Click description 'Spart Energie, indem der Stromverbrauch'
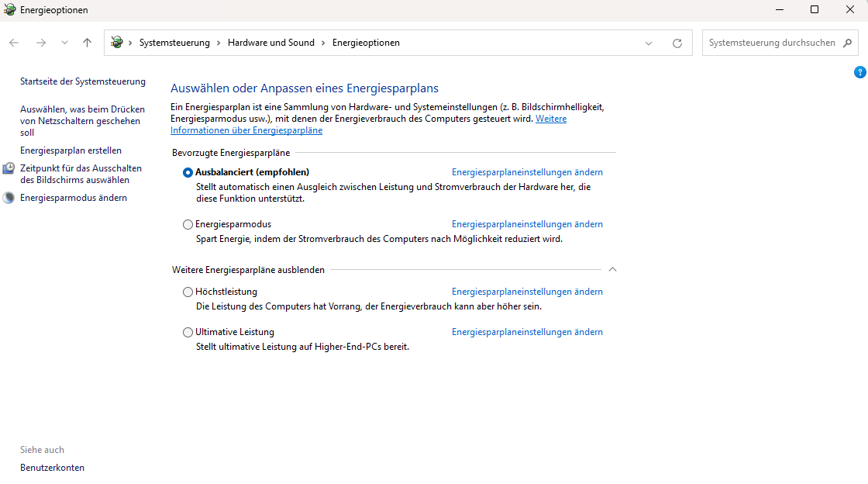 pos(379,239)
